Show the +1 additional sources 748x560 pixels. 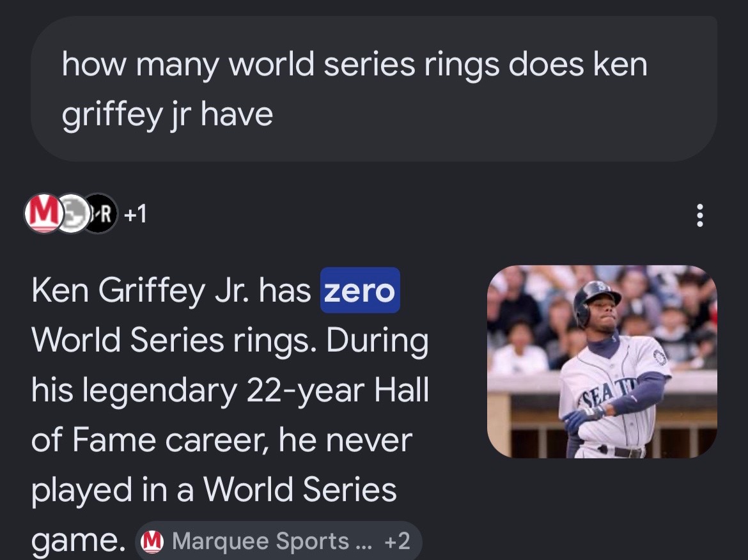(135, 214)
